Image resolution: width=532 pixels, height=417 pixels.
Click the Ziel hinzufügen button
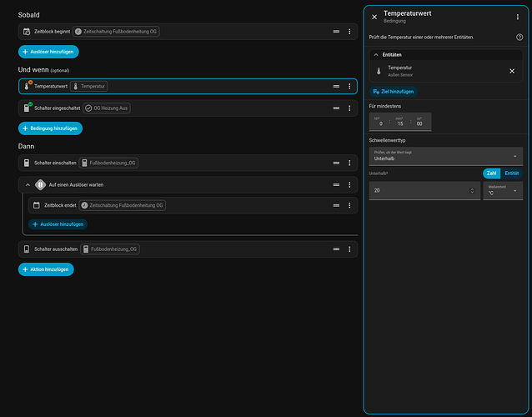coord(394,92)
